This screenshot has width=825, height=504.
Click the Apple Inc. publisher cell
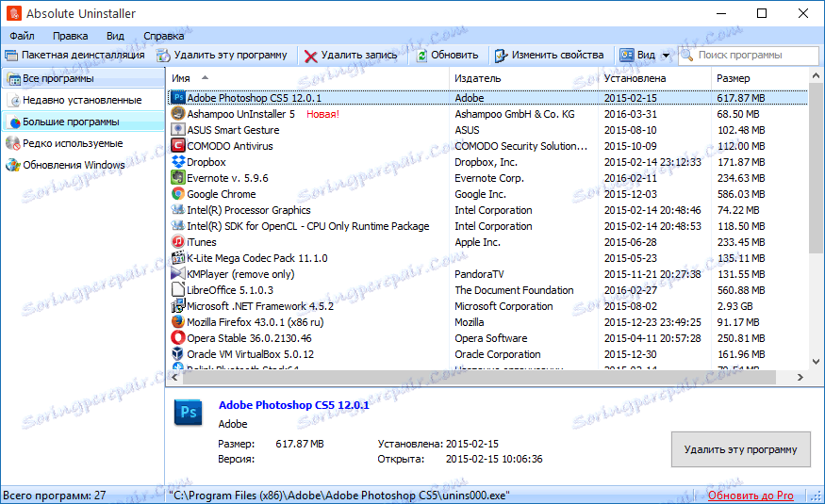pos(477,242)
